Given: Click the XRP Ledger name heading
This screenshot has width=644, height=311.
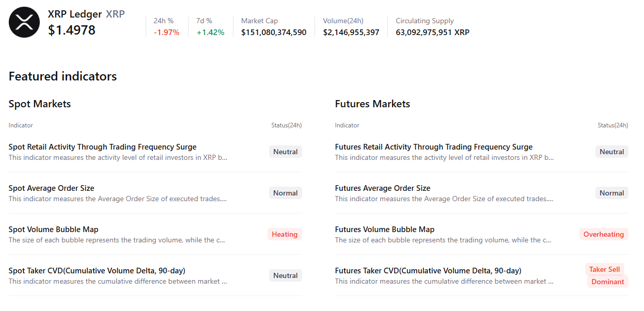Looking at the screenshot, I should (x=75, y=14).
